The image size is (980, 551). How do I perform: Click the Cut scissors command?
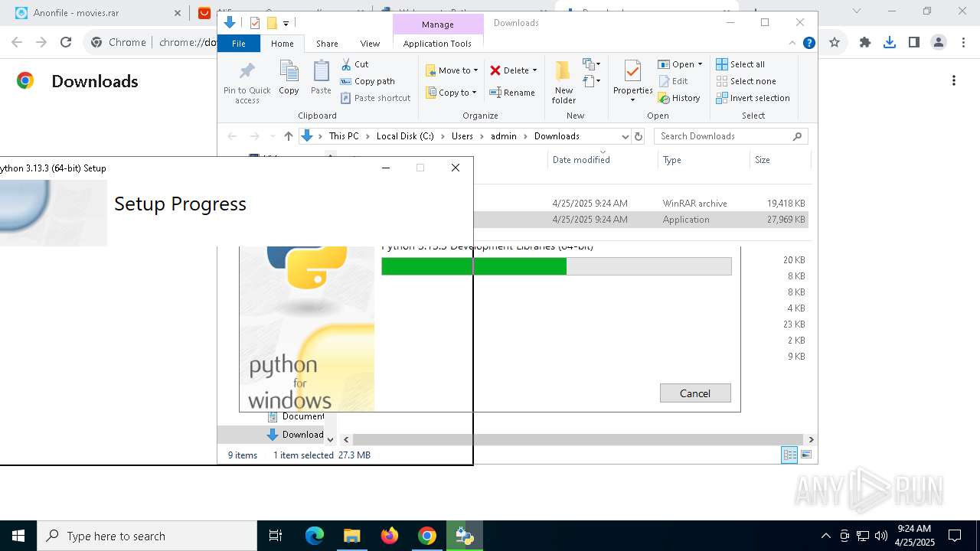(x=354, y=64)
